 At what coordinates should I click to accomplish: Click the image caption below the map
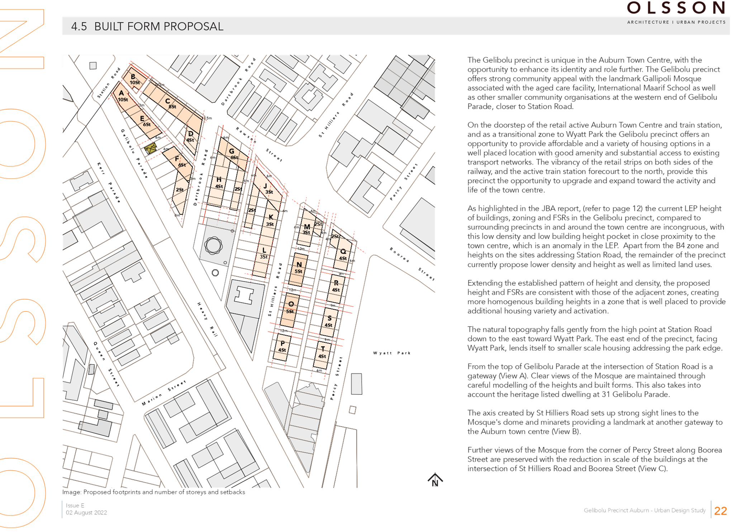coord(153,492)
